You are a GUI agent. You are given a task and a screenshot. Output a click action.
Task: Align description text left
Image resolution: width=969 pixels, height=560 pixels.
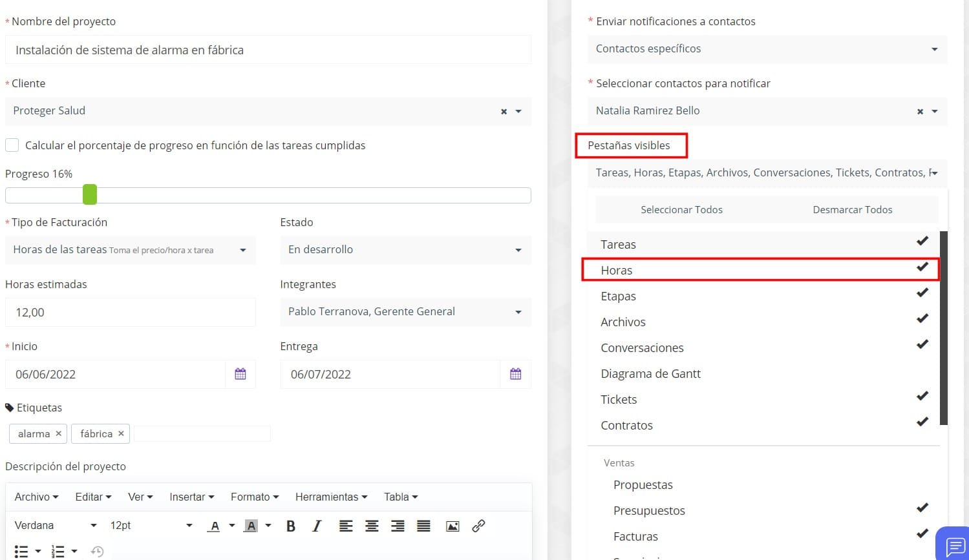[346, 526]
